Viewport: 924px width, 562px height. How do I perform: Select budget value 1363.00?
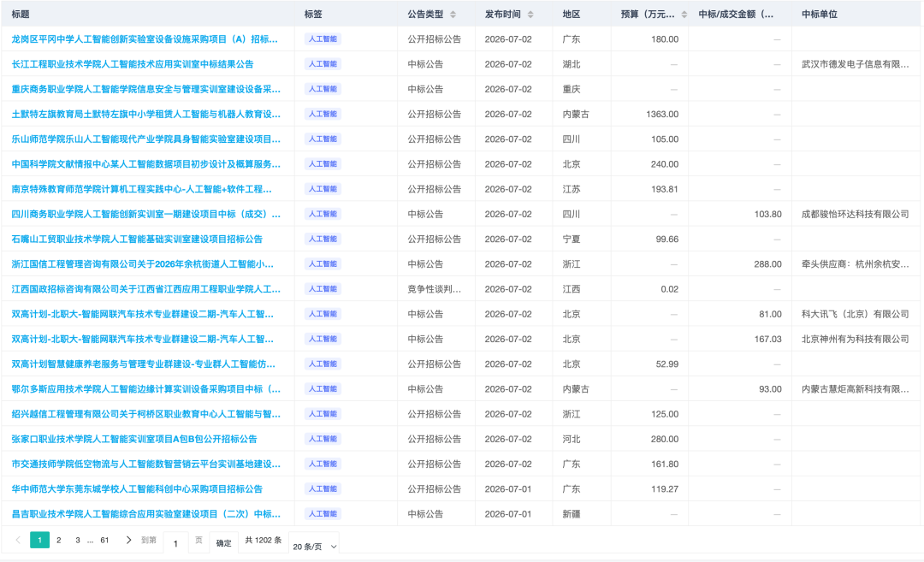click(662, 115)
